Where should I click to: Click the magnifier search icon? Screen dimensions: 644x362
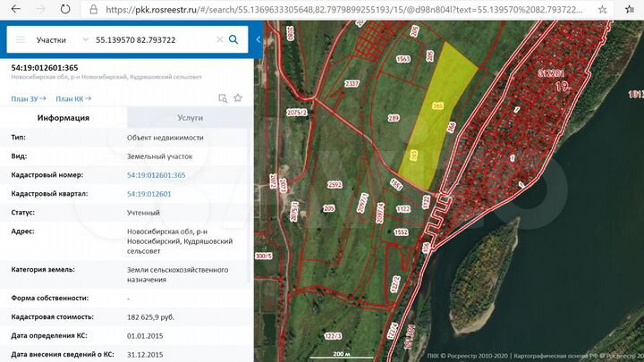point(233,40)
